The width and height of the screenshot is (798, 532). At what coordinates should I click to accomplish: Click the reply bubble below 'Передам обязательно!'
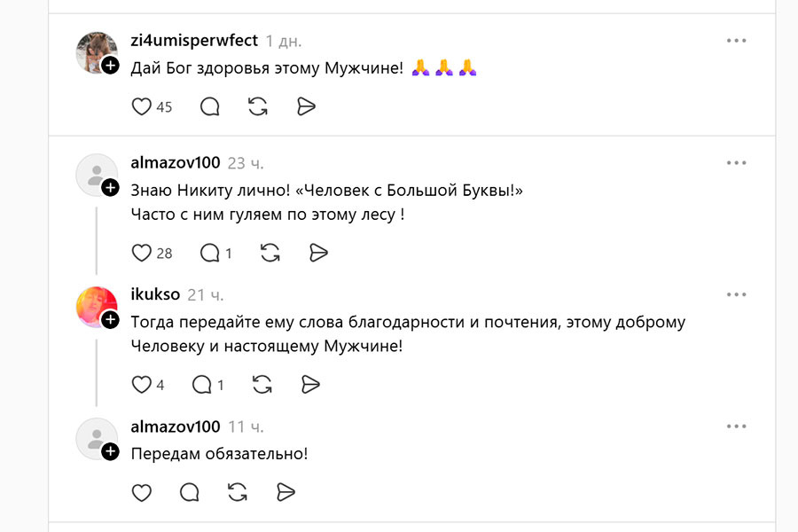point(189,492)
